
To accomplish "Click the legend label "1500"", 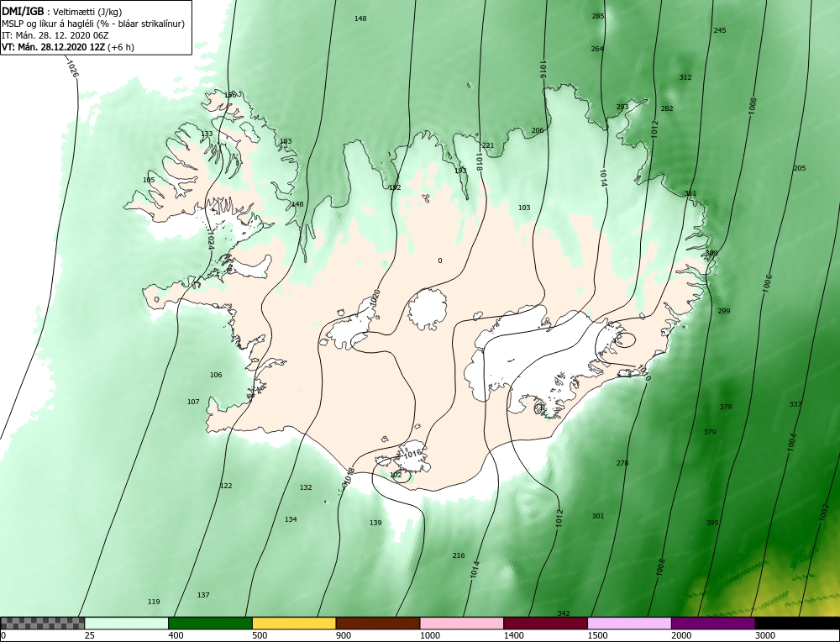I will pyautogui.click(x=597, y=635).
